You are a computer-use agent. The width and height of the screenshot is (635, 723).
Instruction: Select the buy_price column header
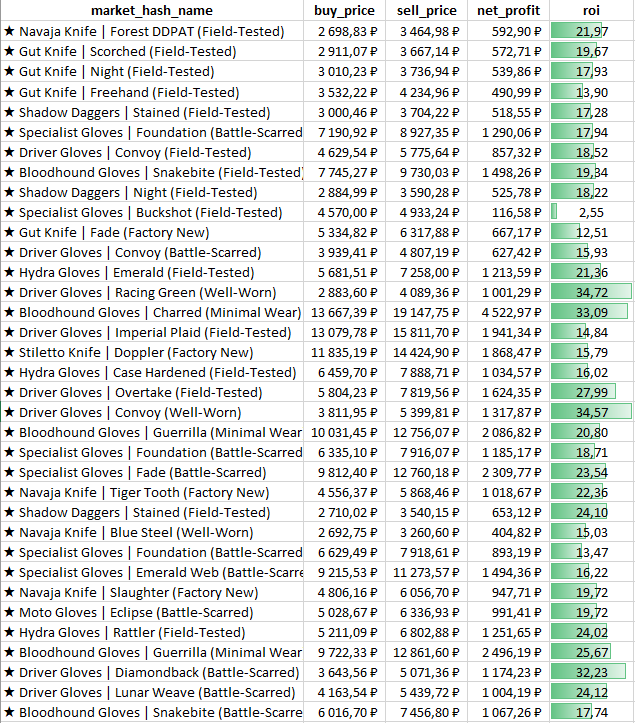tap(344, 11)
